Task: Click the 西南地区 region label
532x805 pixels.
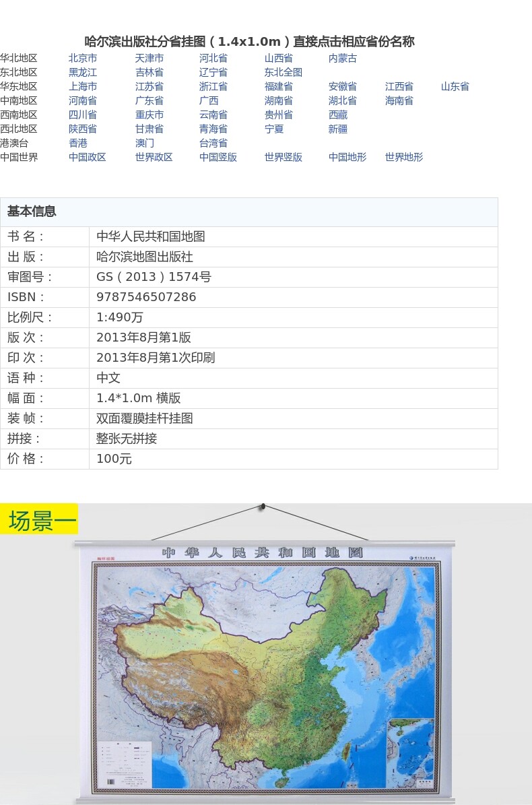Action: click(18, 115)
